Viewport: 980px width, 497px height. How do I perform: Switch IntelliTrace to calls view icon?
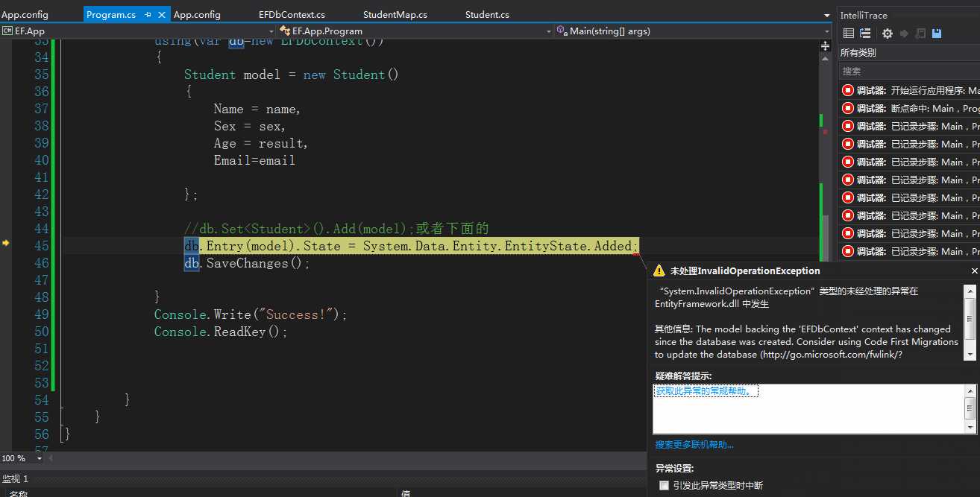coord(865,34)
